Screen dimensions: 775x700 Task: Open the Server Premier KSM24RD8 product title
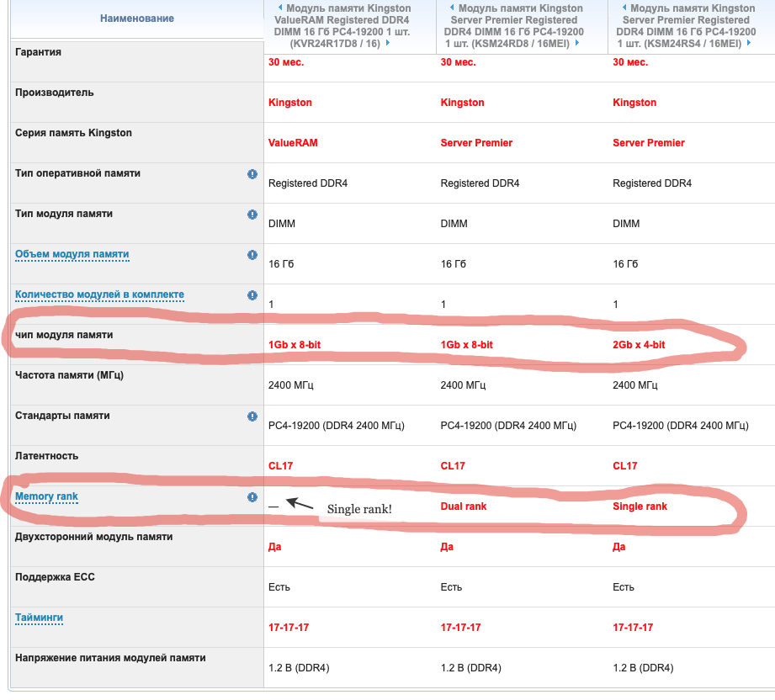click(x=514, y=26)
